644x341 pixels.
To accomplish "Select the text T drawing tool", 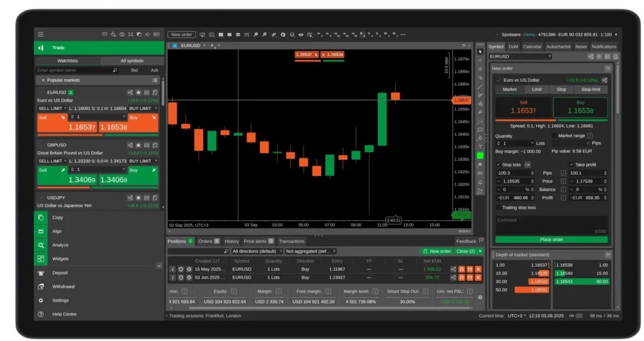I will tap(480, 147).
